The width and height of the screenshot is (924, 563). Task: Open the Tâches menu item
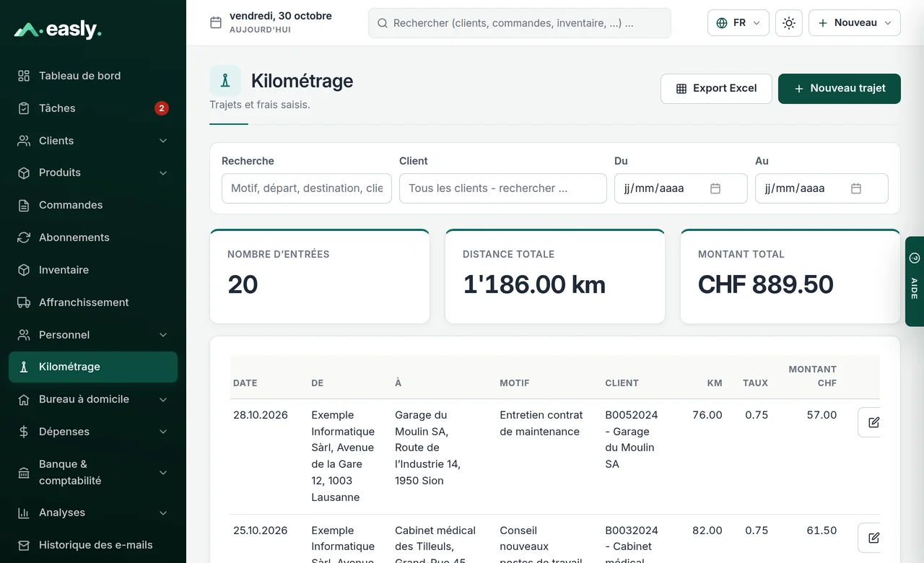[x=93, y=108]
